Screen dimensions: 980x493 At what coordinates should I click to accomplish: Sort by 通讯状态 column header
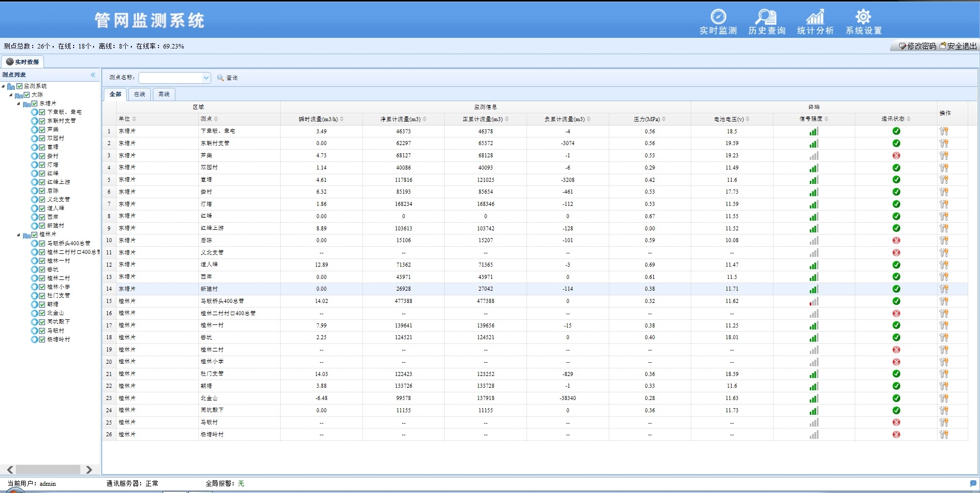(x=896, y=119)
